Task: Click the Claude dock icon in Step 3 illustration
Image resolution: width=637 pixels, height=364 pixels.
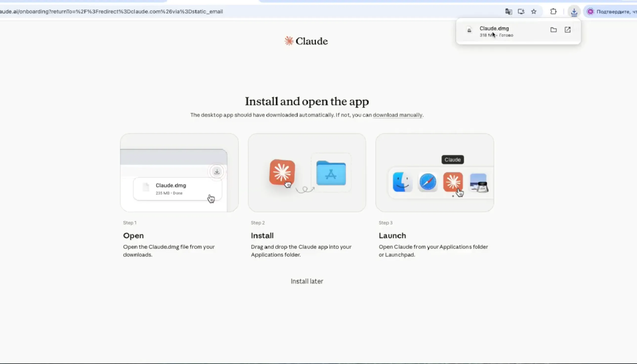Action: coord(453,182)
